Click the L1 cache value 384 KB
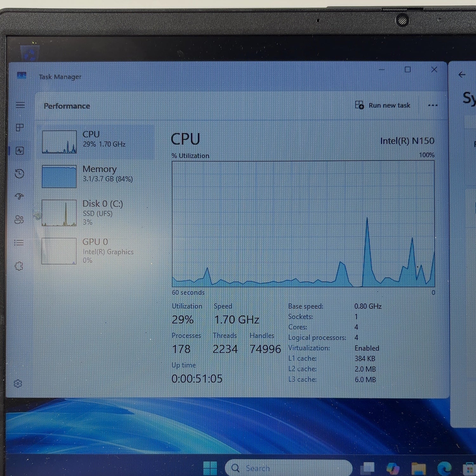 pos(365,359)
